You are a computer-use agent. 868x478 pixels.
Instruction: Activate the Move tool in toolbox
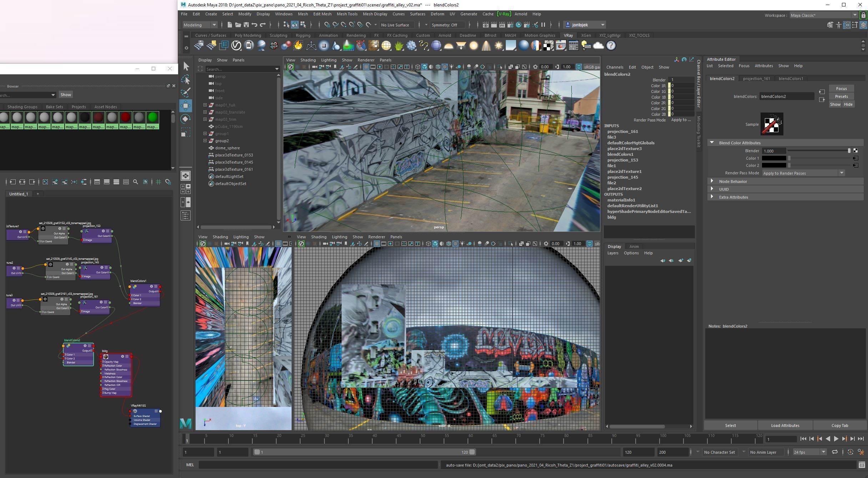186,105
